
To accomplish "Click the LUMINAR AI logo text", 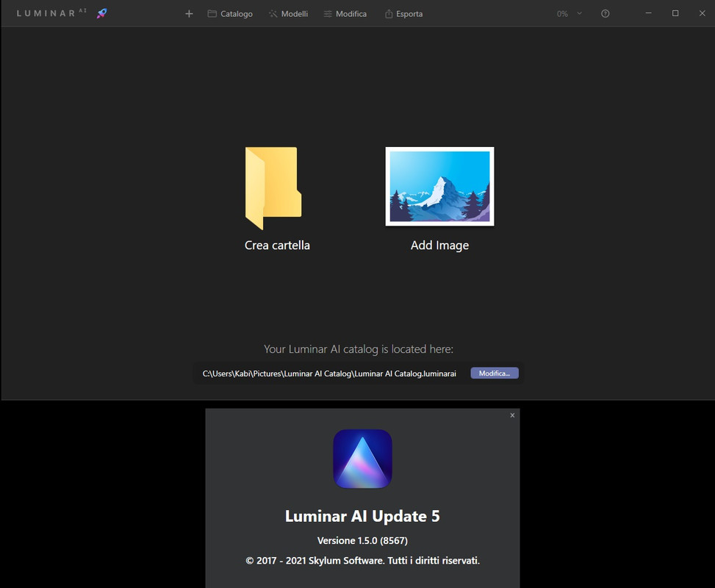I will coord(51,13).
